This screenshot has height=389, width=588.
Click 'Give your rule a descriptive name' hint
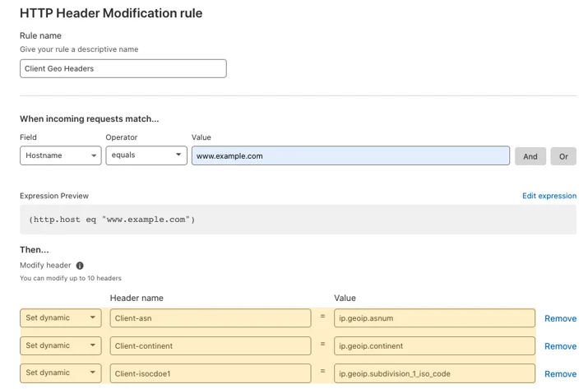pyautogui.click(x=79, y=49)
